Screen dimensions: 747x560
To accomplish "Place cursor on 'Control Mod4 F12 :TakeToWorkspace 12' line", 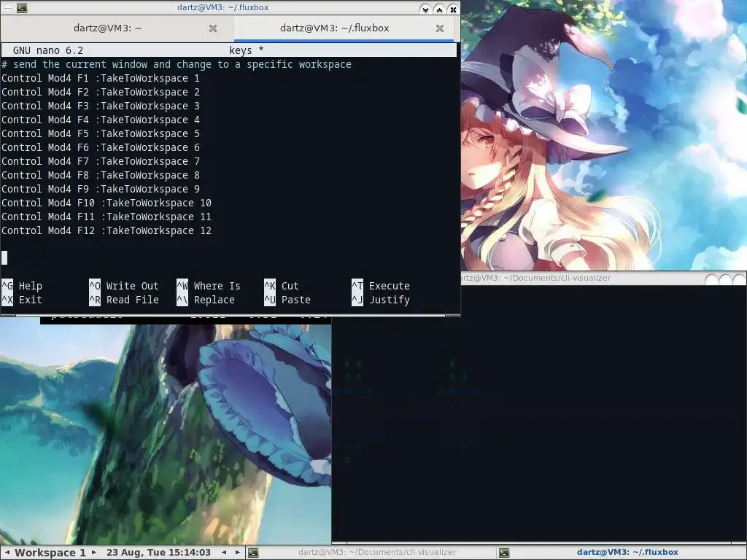I will [107, 230].
